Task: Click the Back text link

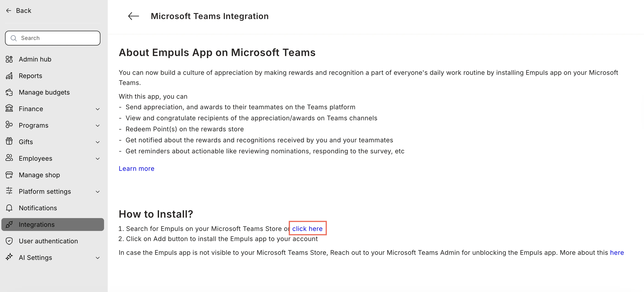Action: pyautogui.click(x=24, y=11)
